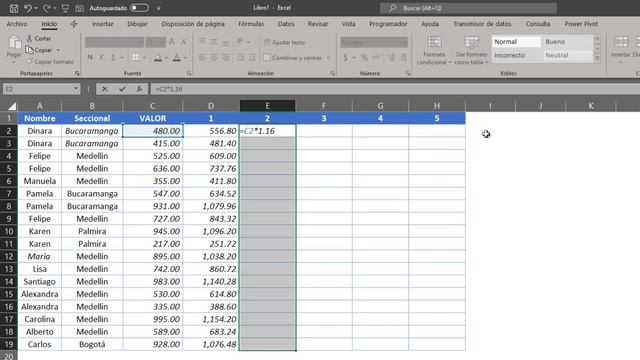Screen dimensions: 640x360
Task: Apply the Normal cell style
Action: click(516, 42)
